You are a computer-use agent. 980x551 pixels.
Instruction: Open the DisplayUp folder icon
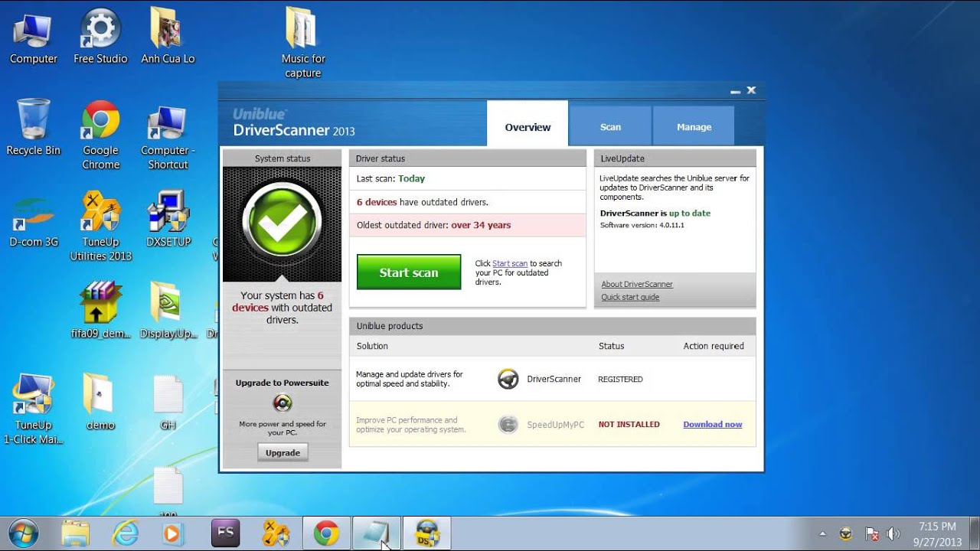tap(168, 311)
